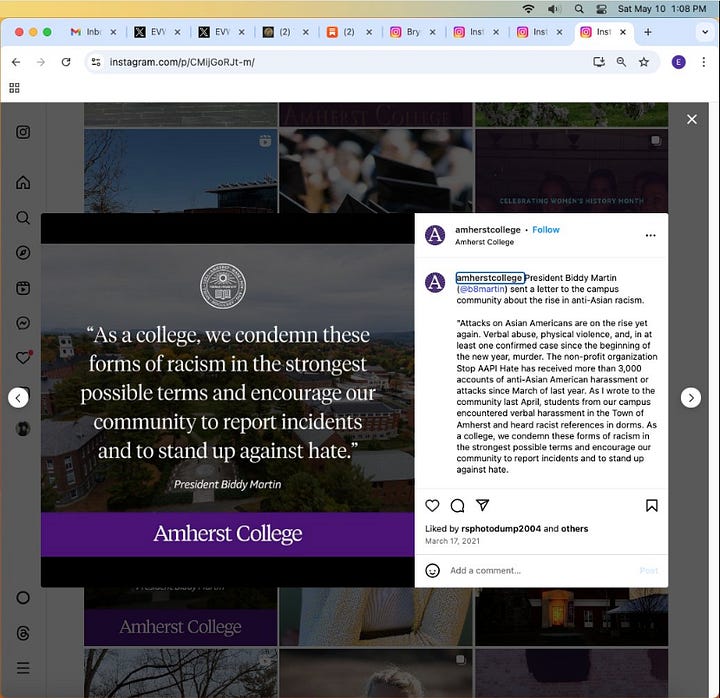This screenshot has width=720, height=698.
Task: Click amherstcollege username in caption
Action: (x=489, y=278)
